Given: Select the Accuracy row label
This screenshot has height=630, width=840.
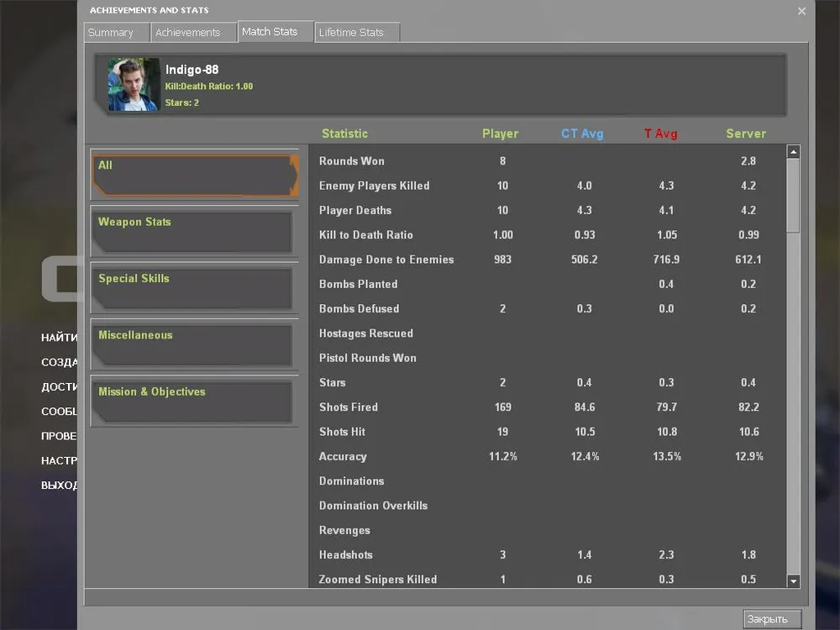Looking at the screenshot, I should [343, 457].
